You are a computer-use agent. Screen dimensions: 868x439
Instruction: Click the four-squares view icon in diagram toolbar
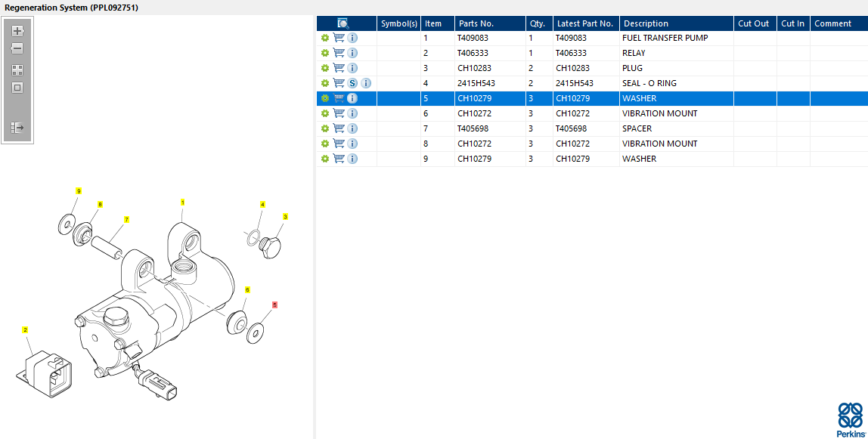(17, 70)
